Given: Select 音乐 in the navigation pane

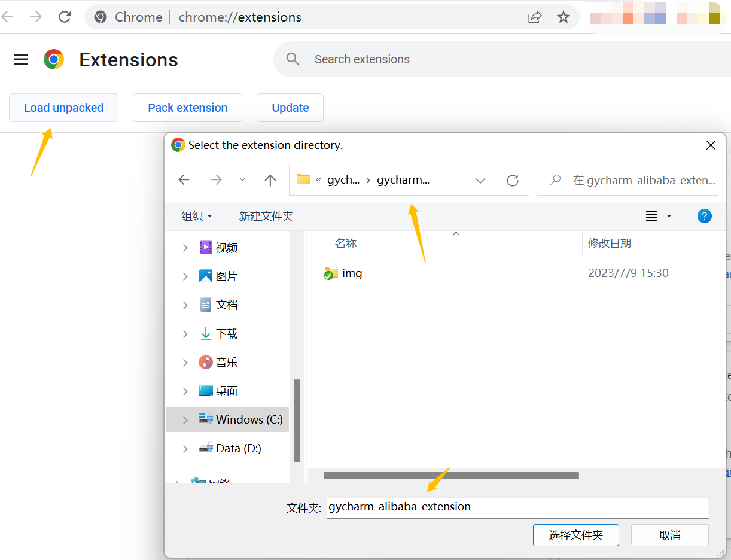Looking at the screenshot, I should (x=227, y=363).
